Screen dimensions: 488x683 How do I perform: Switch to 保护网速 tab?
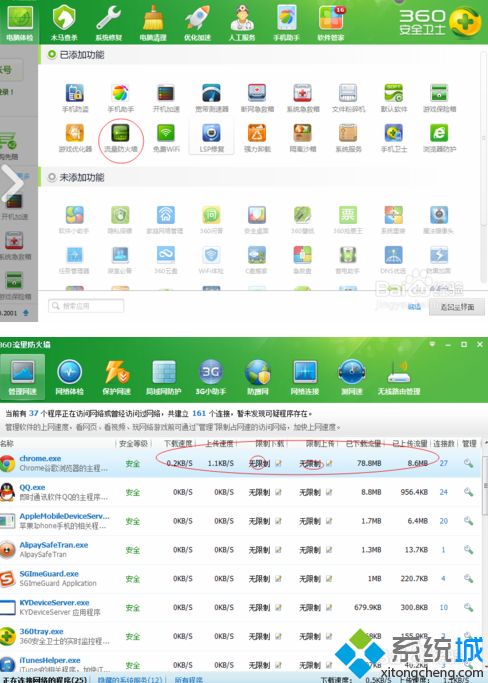click(116, 377)
